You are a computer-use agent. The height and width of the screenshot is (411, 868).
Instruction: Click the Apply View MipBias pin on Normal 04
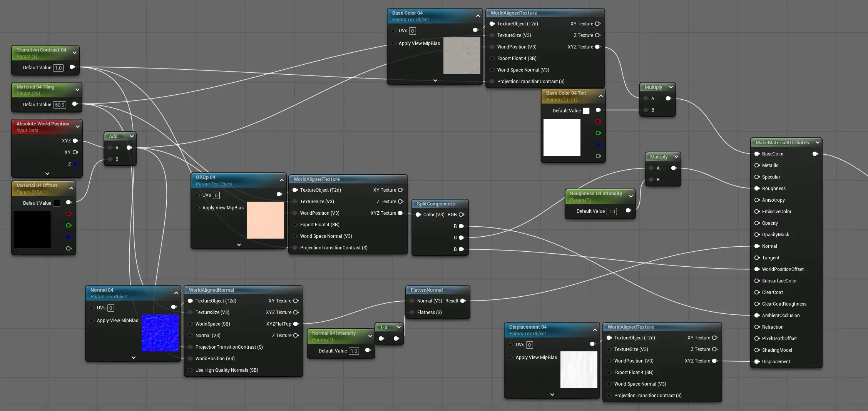click(x=92, y=321)
